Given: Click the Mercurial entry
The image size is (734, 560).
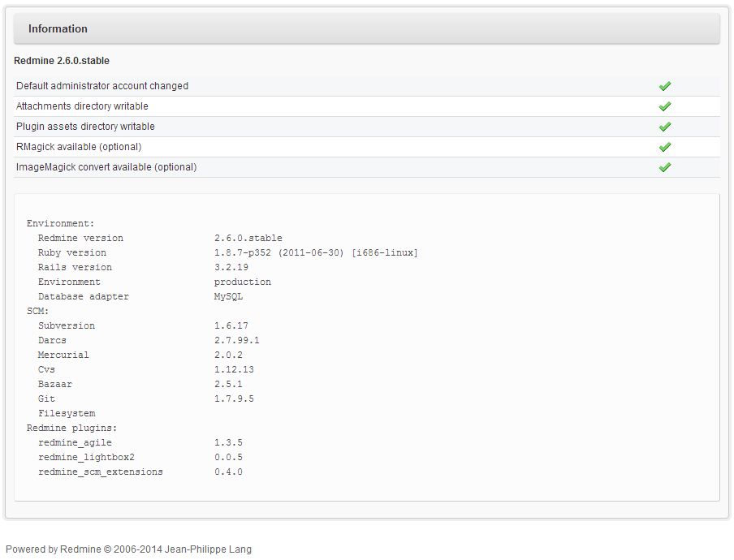Looking at the screenshot, I should [x=63, y=355].
